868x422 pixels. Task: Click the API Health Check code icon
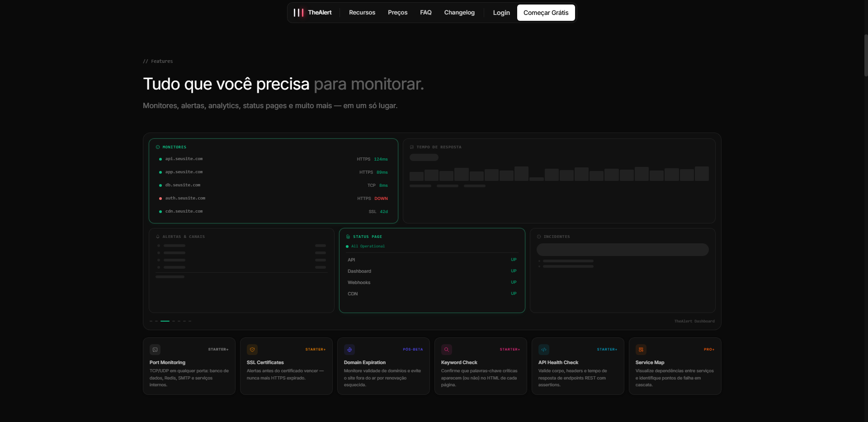pyautogui.click(x=544, y=350)
